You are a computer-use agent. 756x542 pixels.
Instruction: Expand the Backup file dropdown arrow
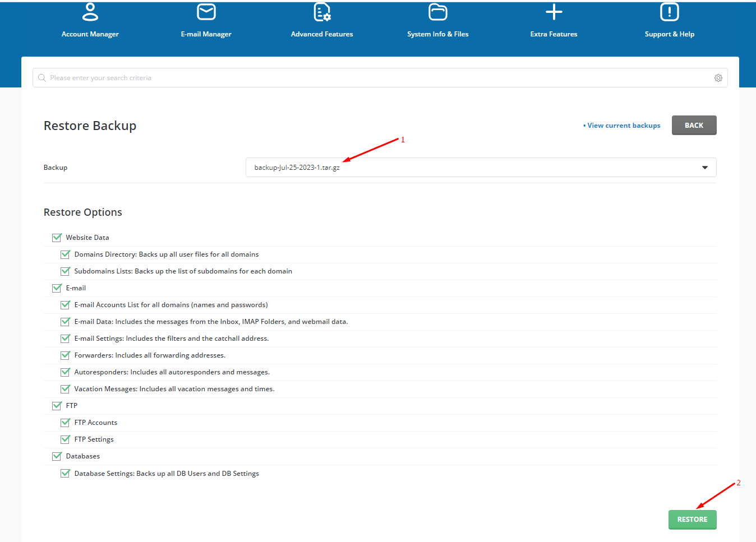pos(705,168)
